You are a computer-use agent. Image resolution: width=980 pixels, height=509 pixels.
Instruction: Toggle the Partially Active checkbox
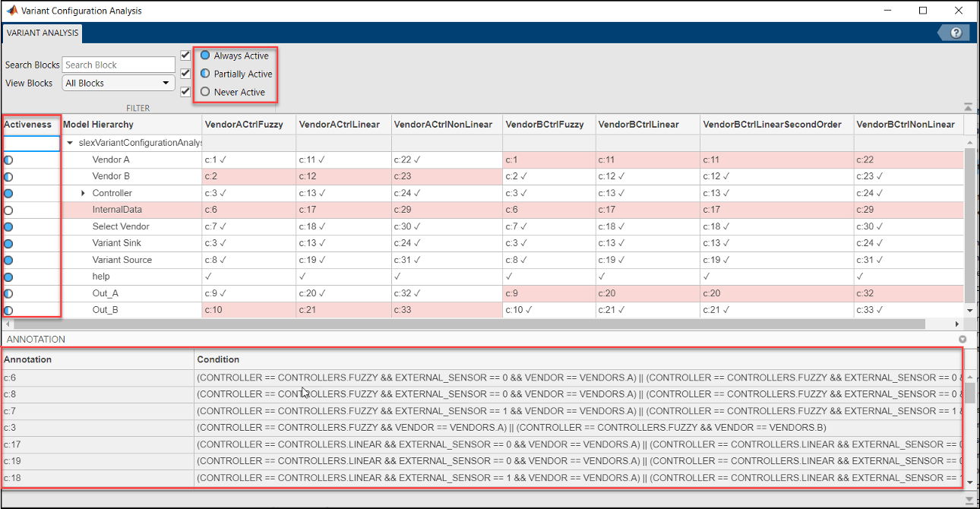[185, 74]
